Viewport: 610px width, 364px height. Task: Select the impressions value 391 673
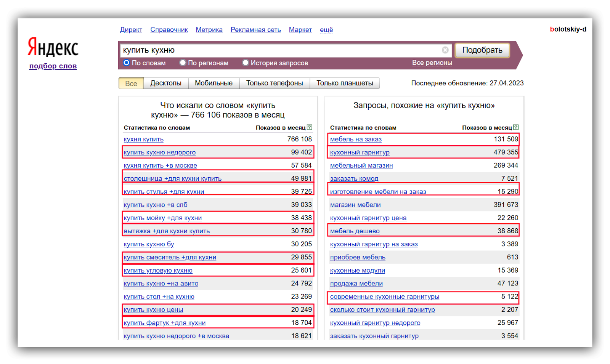506,205
